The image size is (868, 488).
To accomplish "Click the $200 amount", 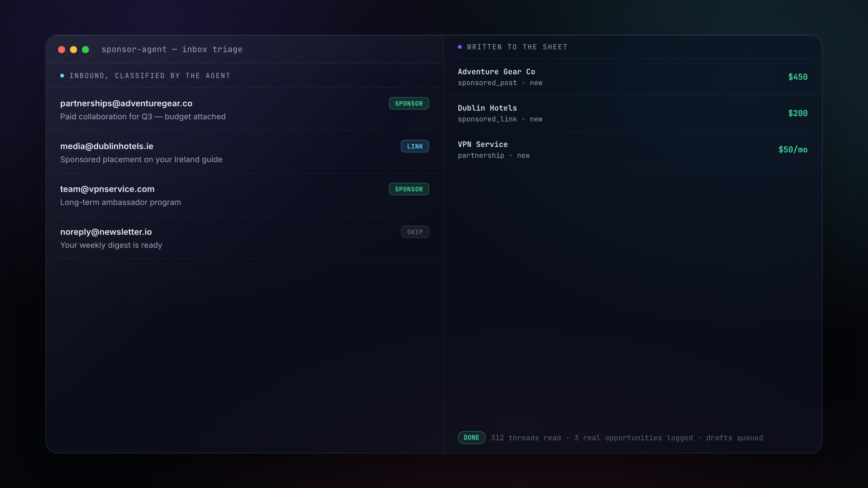I will (x=798, y=113).
